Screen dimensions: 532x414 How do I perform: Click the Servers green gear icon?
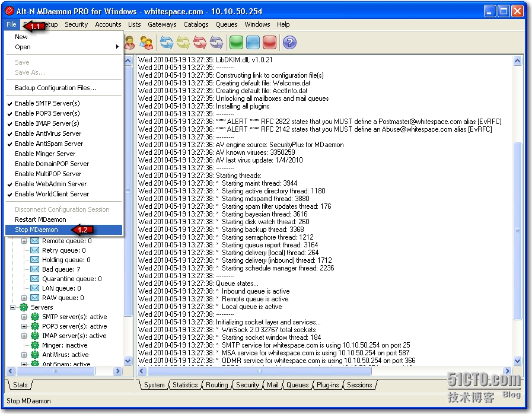24,307
